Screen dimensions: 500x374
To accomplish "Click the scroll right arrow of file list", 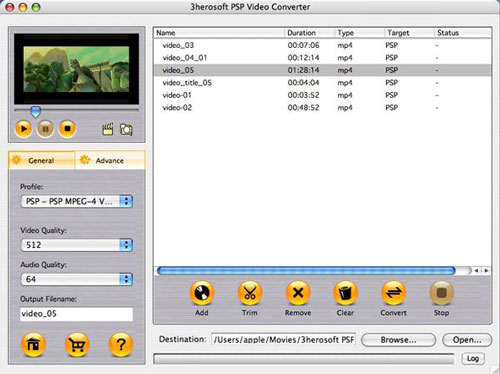I will (x=486, y=271).
